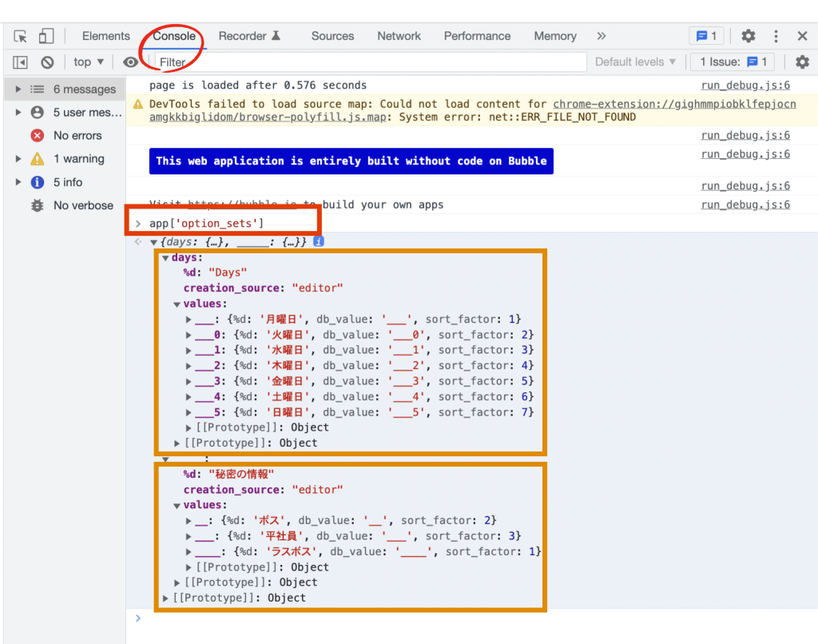The height and width of the screenshot is (644, 818).
Task: Open the DevTools three-dot menu
Action: [776, 36]
